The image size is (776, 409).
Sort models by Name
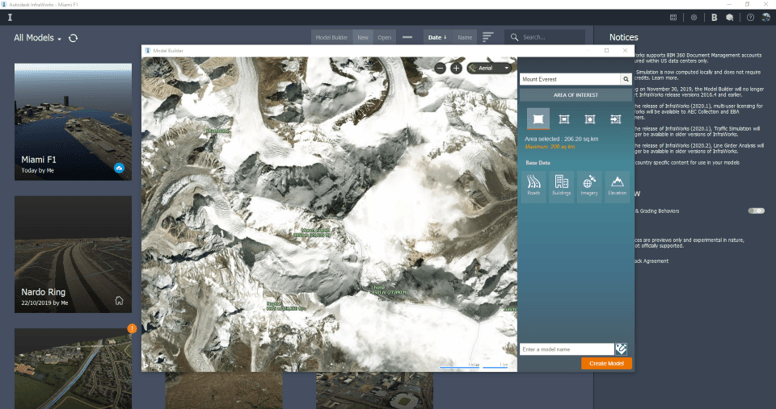[x=464, y=37]
